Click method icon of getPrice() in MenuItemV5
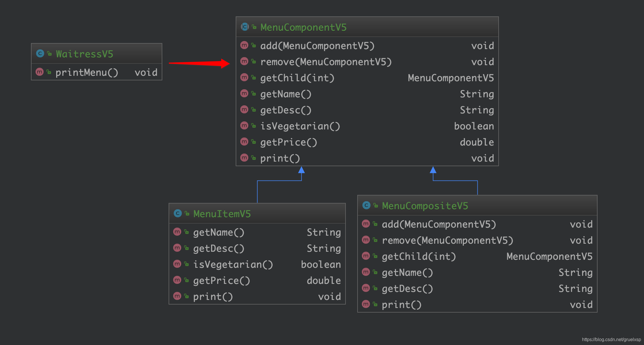 [x=177, y=280]
